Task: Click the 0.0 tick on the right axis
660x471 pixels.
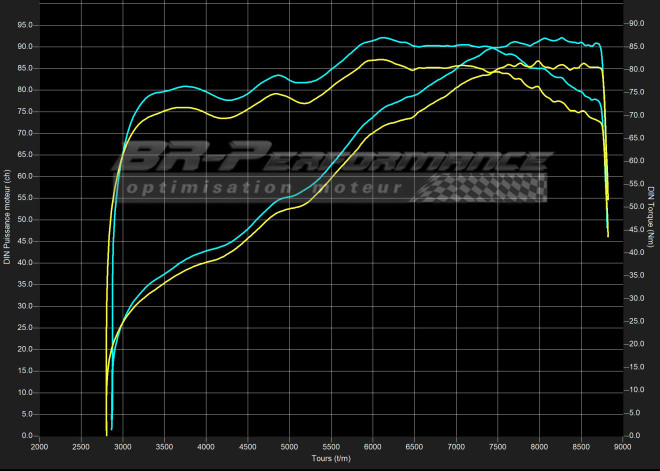Action: coord(634,436)
